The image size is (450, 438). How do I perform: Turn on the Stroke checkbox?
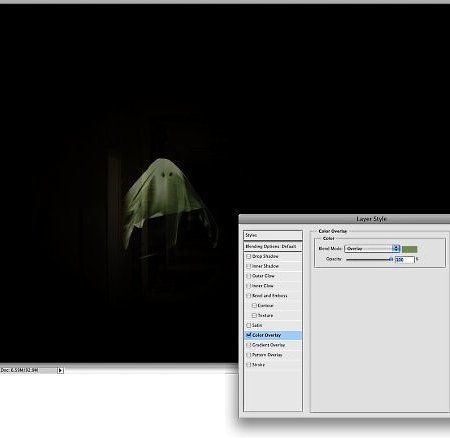coord(249,365)
